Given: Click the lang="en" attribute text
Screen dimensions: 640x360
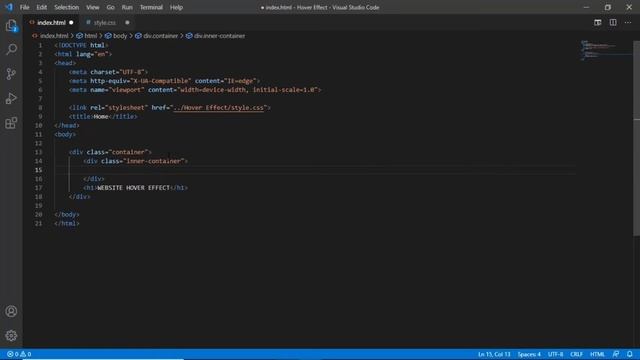Looking at the screenshot, I should 92,54.
